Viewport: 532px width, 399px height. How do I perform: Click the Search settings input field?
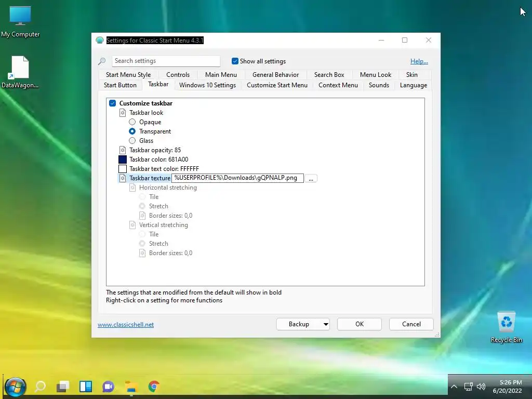[x=166, y=61]
